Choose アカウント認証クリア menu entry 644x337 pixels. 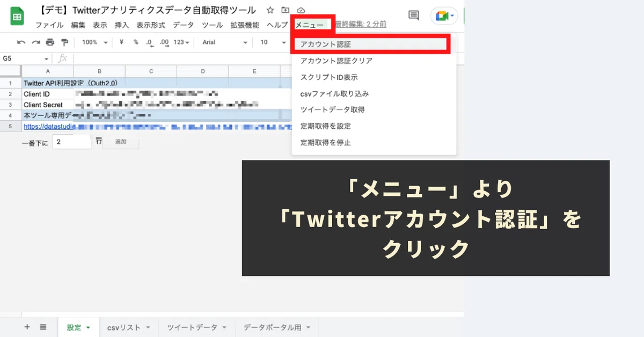[374, 61]
